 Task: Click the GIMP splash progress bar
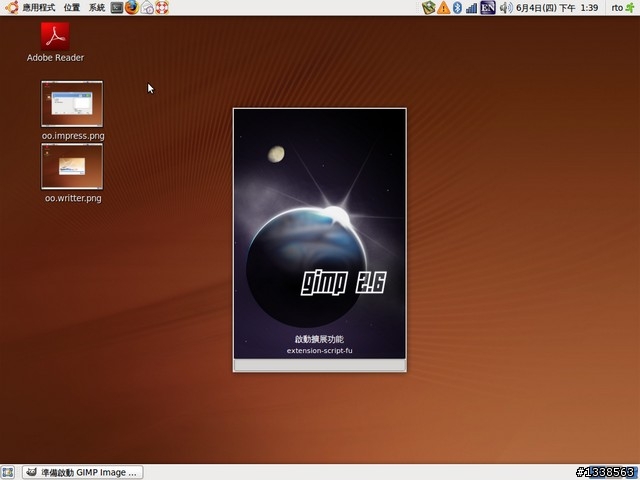click(x=320, y=364)
